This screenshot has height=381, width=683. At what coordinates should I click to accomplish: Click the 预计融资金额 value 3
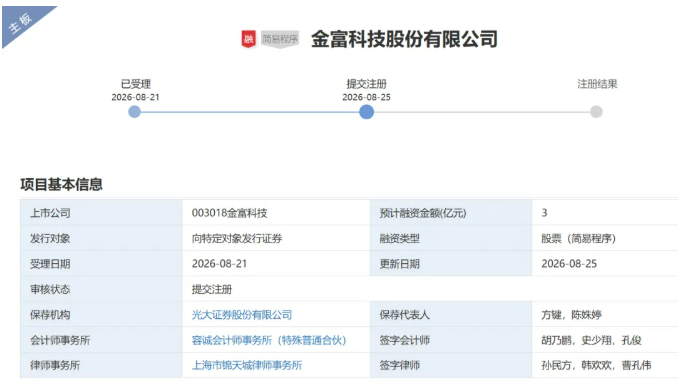coord(544,213)
